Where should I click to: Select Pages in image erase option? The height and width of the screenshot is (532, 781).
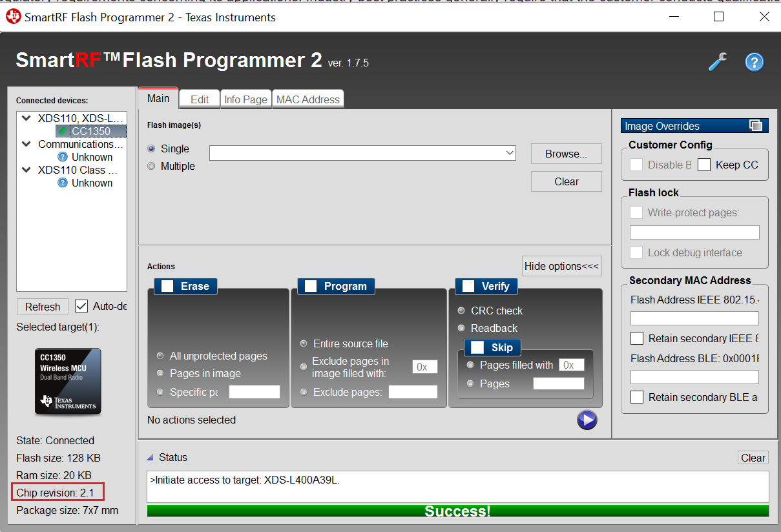pyautogui.click(x=160, y=373)
